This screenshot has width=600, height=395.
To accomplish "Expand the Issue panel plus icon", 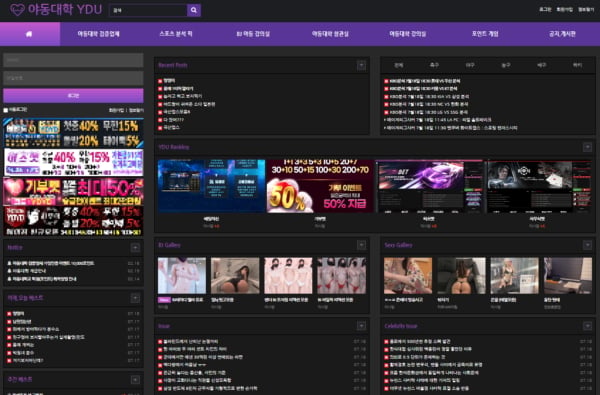I will tap(361, 326).
